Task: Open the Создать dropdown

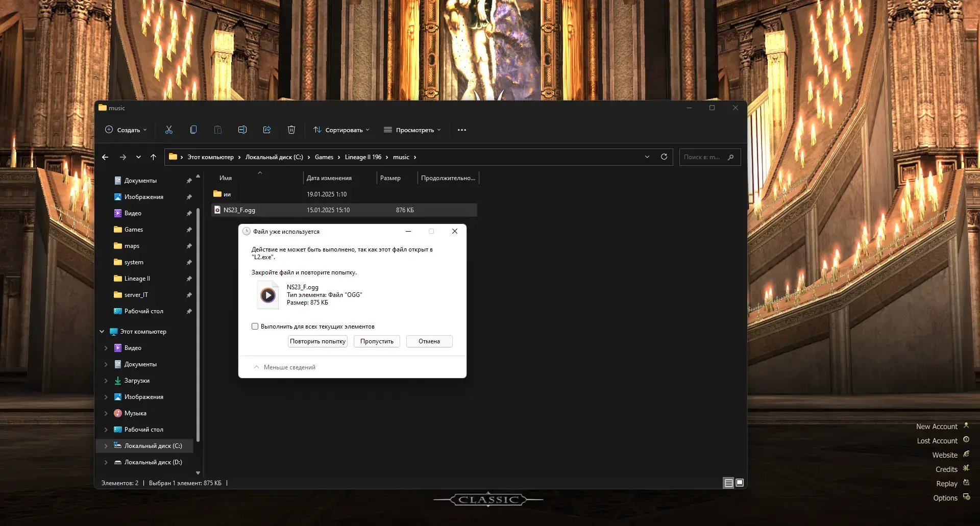Action: (x=126, y=130)
